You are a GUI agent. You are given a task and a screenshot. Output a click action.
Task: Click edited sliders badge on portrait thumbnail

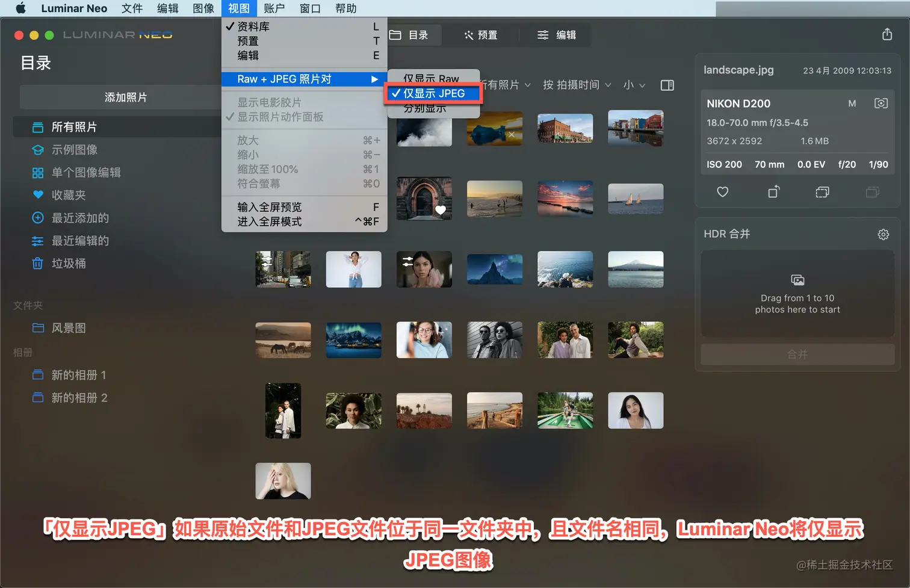408,261
